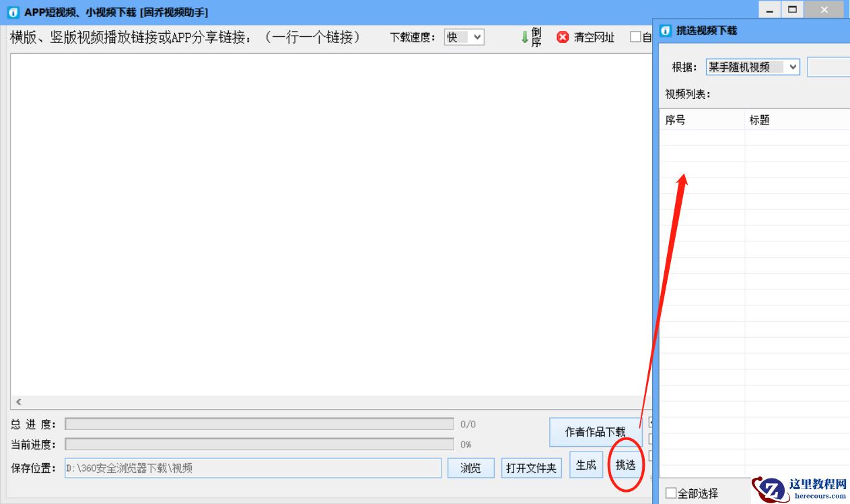The height and width of the screenshot is (504, 850).
Task: Toggle the 自 checkbox next to 清空网址
Action: 635,37
